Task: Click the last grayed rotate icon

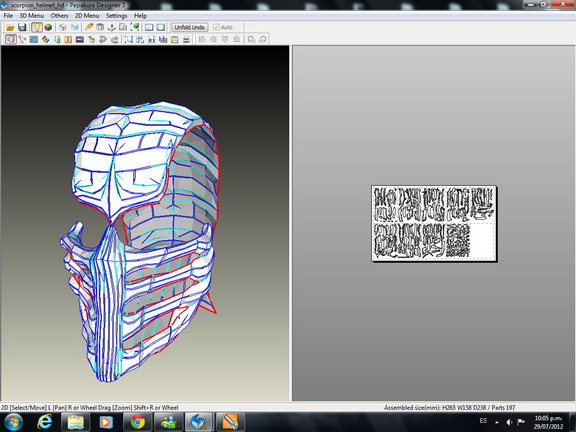Action: click(x=263, y=39)
